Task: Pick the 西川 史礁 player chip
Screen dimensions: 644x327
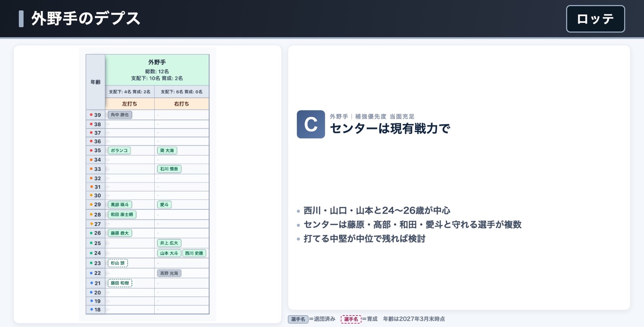Action: click(194, 253)
